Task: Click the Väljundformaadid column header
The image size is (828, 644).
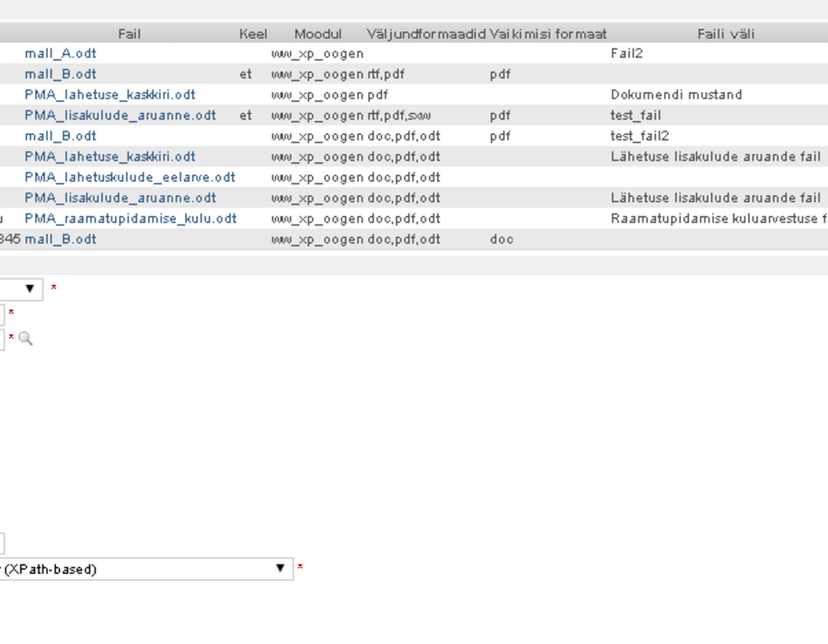Action: 426,34
